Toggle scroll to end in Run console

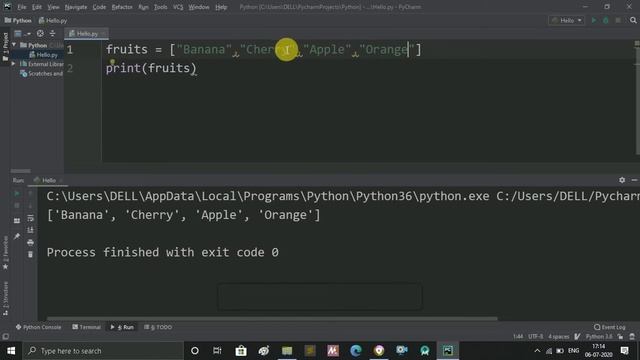click(30, 230)
